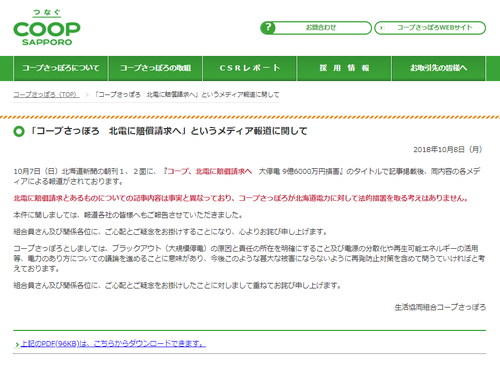Viewport: 500px width, 369px height.
Task: Click the question mark icon in お問合わせ
Action: click(x=268, y=28)
